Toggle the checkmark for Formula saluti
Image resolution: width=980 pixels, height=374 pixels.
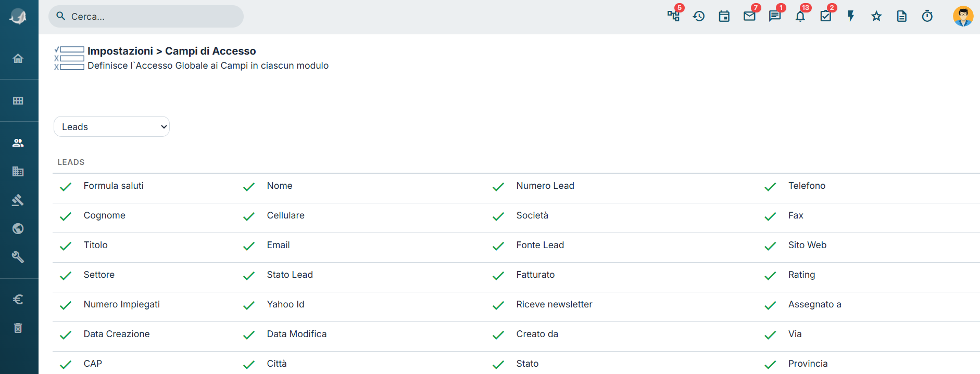pos(66,187)
